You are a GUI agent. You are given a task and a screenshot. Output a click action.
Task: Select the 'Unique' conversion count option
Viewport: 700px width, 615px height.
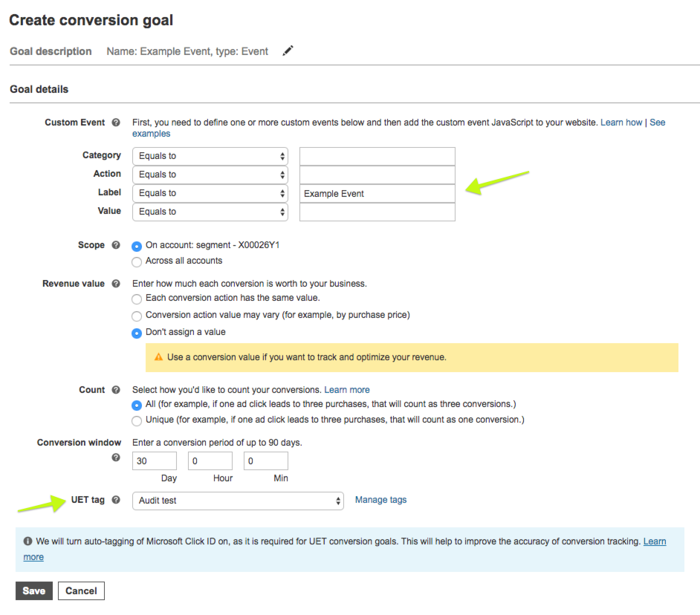(136, 420)
